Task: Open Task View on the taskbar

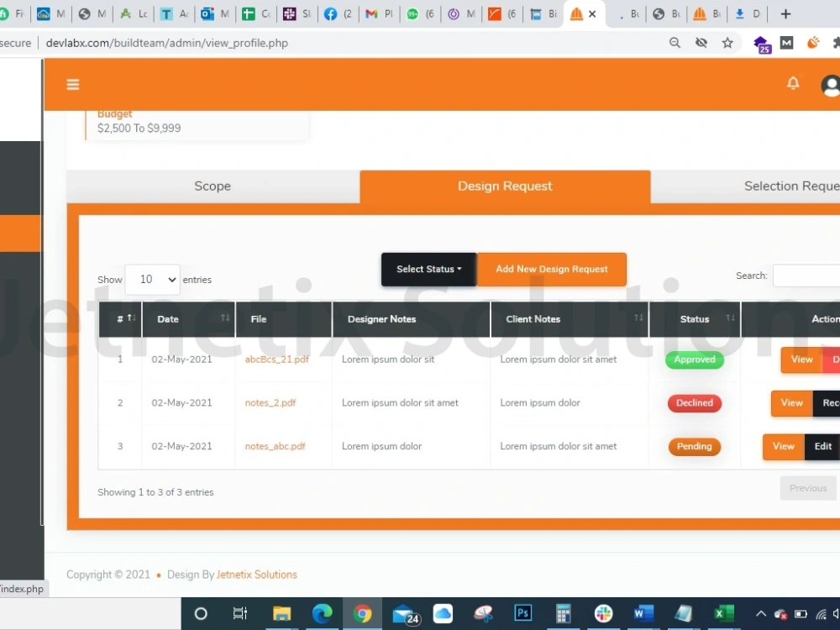Action: tap(240, 614)
